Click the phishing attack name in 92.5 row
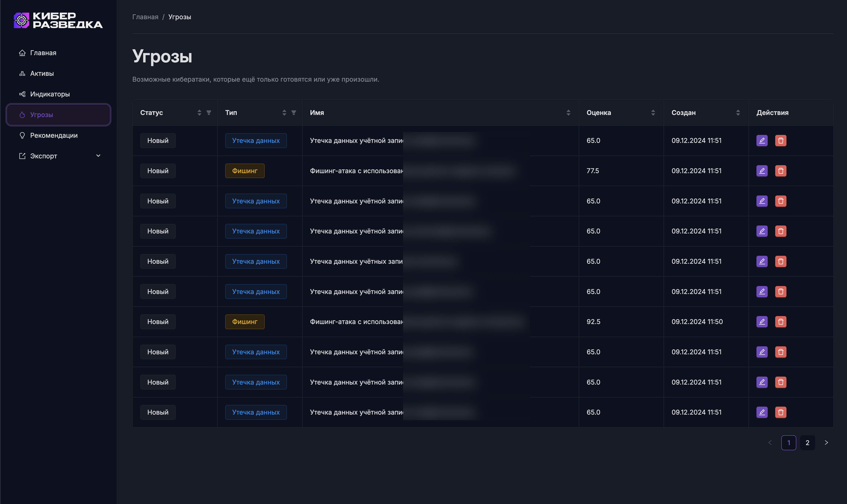The image size is (847, 504). coord(356,322)
